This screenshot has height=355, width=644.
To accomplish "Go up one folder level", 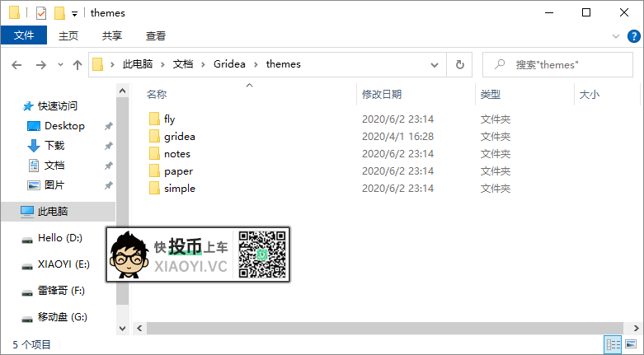I will coord(78,65).
